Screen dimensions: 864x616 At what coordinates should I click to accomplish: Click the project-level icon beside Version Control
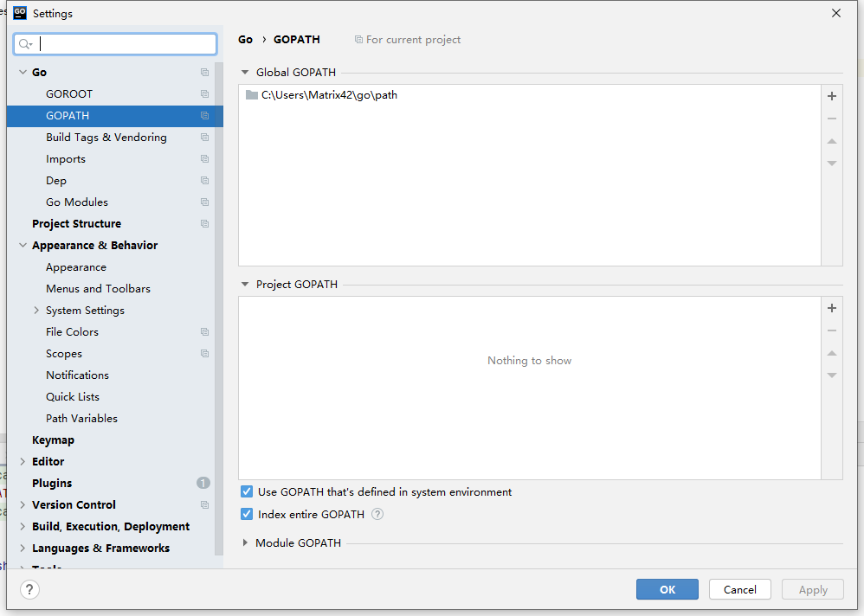(x=205, y=504)
